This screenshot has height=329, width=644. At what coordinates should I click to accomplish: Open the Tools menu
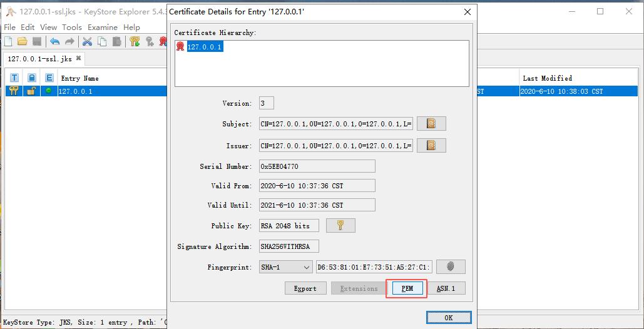pos(72,28)
